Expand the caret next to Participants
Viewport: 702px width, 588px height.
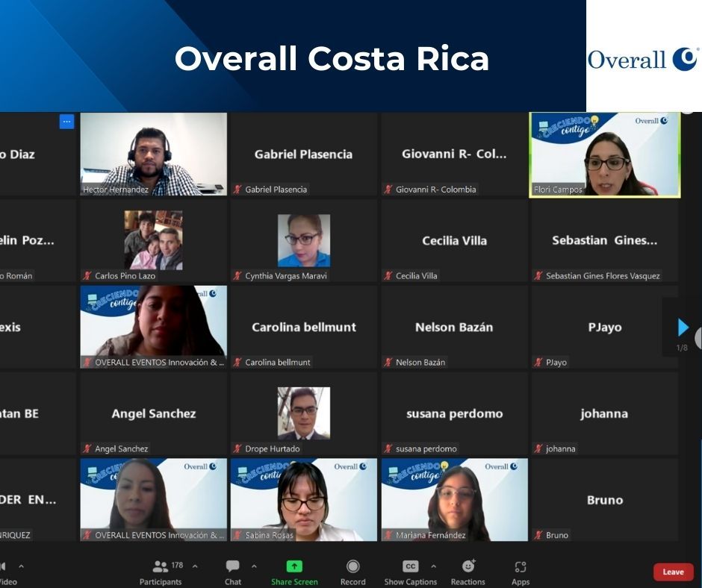point(195,566)
